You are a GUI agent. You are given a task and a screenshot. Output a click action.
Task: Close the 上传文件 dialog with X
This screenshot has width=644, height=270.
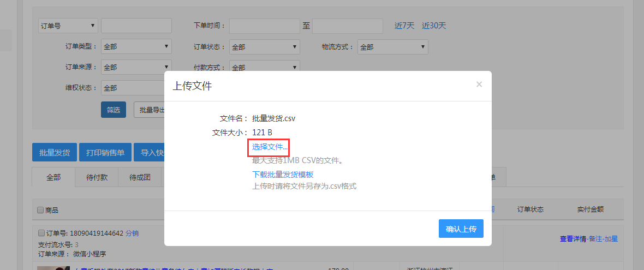pos(479,85)
